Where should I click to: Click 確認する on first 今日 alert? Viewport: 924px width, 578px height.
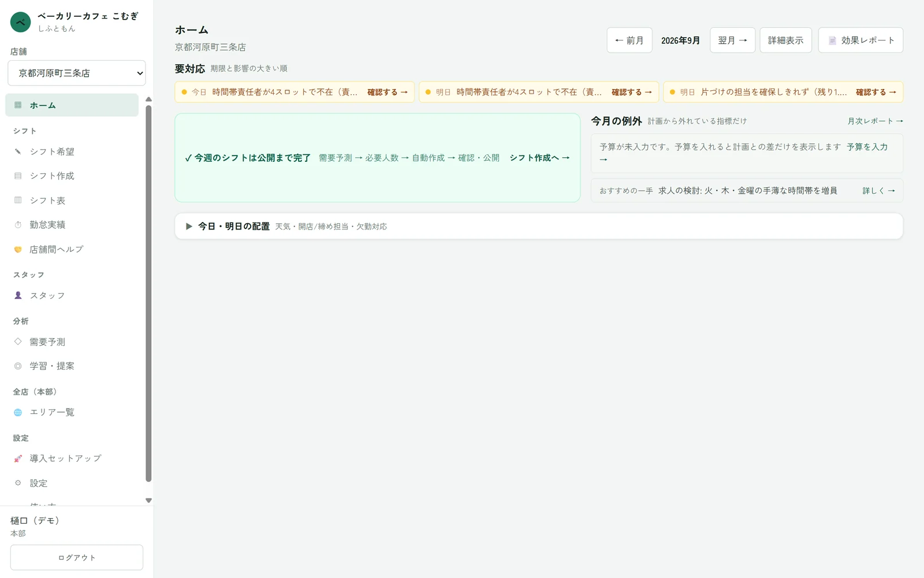click(x=388, y=92)
